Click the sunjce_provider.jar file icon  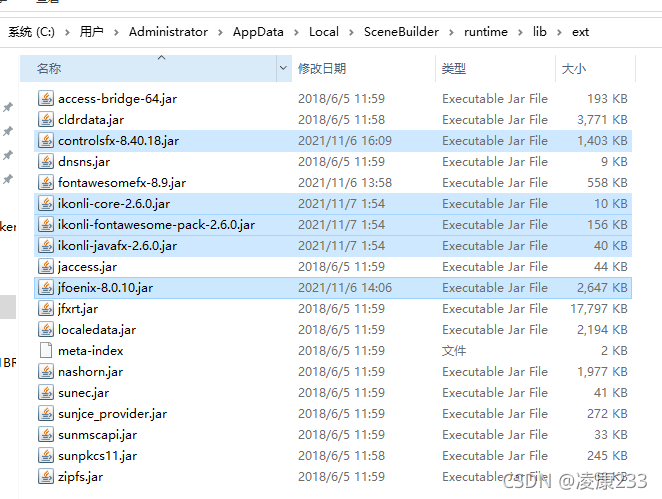click(x=46, y=414)
